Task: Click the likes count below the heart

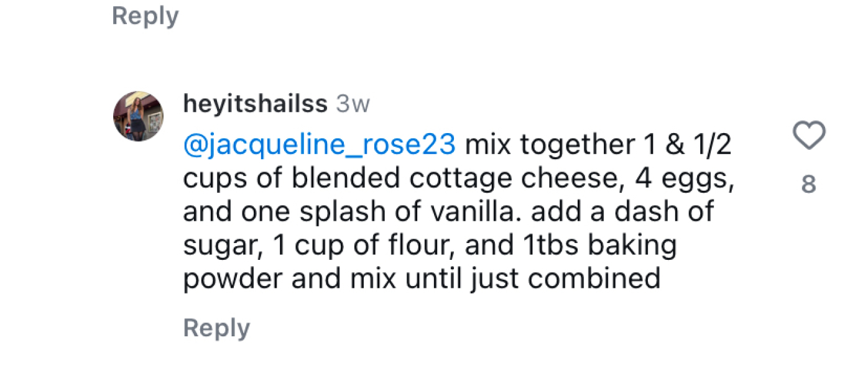Action: (810, 183)
